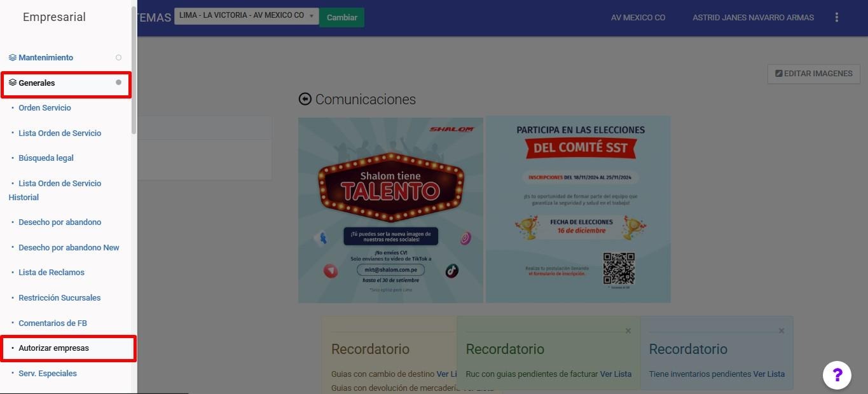Image resolution: width=868 pixels, height=394 pixels.
Task: Open the Shalom tiene Talento banner image
Action: [x=390, y=210]
